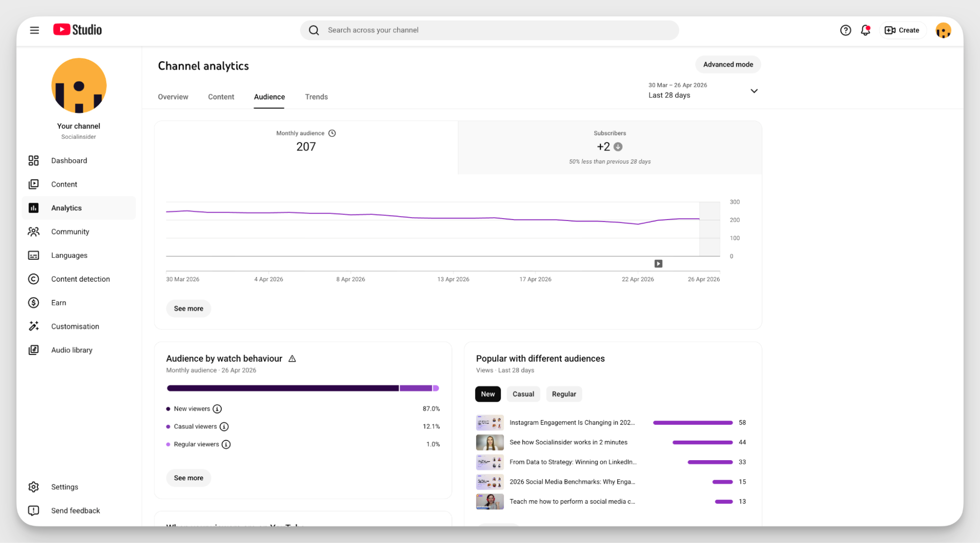Click the Languages subtitles icon
This screenshot has height=543, width=980.
(33, 255)
